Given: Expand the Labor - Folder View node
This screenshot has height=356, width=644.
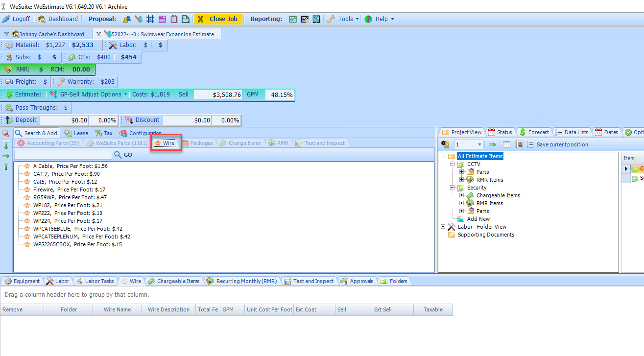Looking at the screenshot, I should click(x=443, y=227).
